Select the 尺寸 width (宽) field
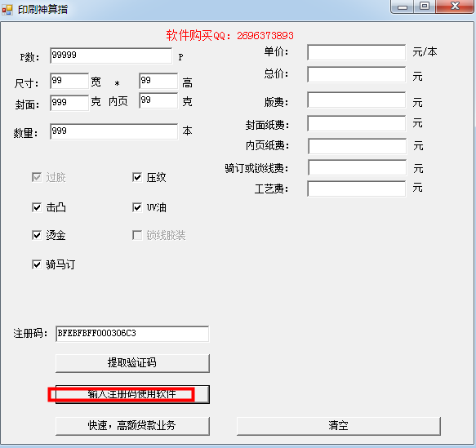476x448 pixels. pos(69,81)
